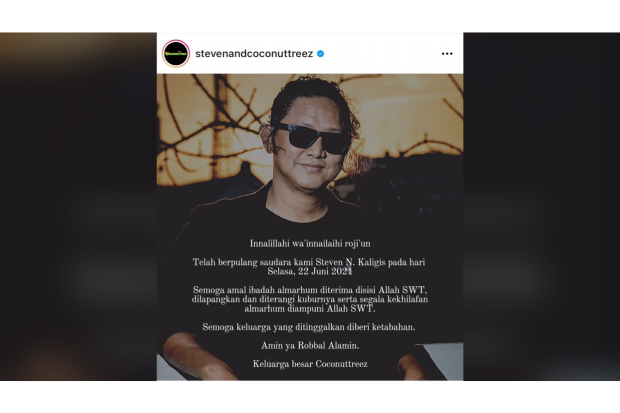The image size is (620, 413).
Task: Click "dilapangkan dan diterangi kuburnya" text line
Action: tap(310, 299)
